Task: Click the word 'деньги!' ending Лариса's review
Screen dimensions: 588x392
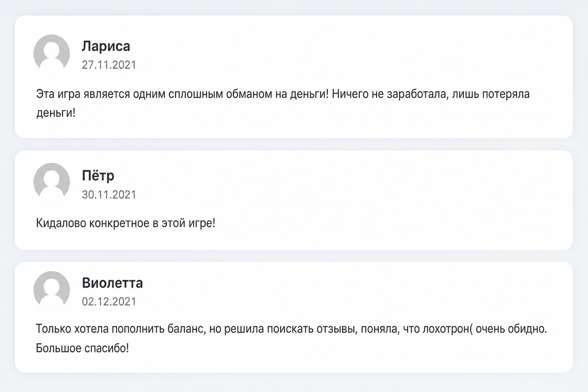Action: click(56, 113)
